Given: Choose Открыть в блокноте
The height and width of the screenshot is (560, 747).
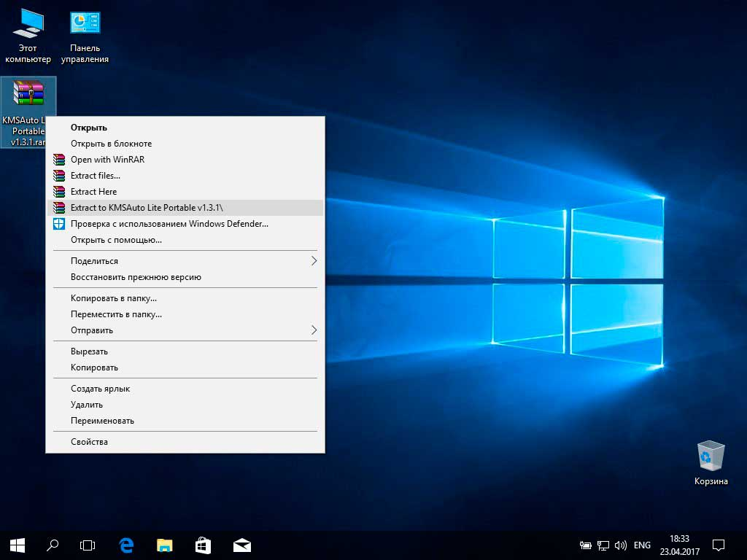Looking at the screenshot, I should [185, 144].
